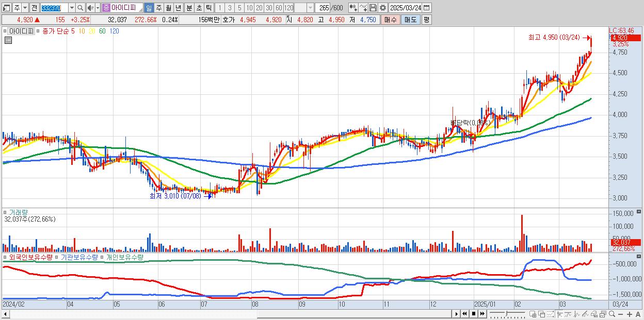This screenshot has width=644, height=320.
Task: Click the stacked chart window icon
Action: pyautogui.click(x=603, y=314)
